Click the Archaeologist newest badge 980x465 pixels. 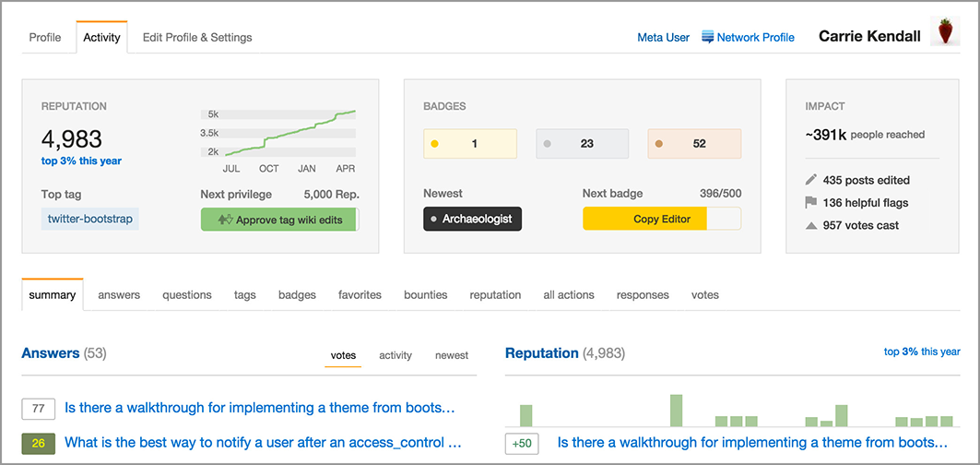pos(473,219)
